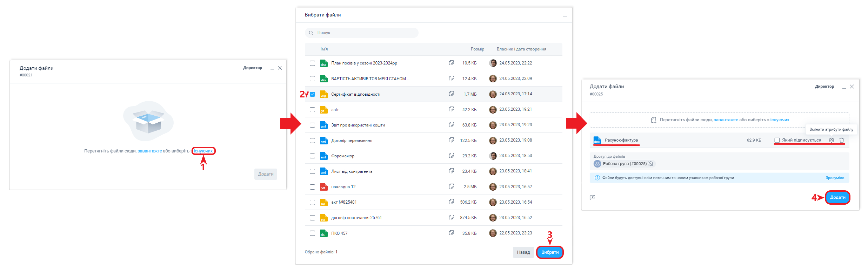Click the Ім'я column header

(324, 49)
